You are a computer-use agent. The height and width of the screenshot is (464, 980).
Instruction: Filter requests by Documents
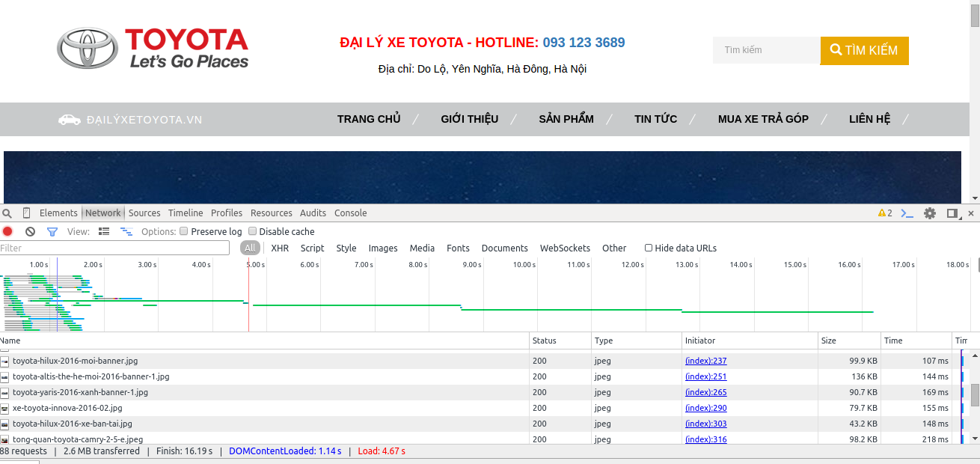(x=505, y=248)
